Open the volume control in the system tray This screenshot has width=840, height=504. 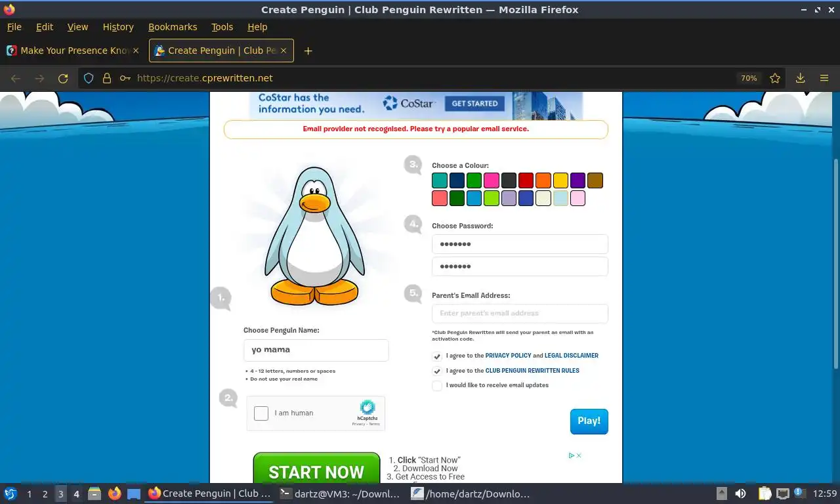click(740, 493)
